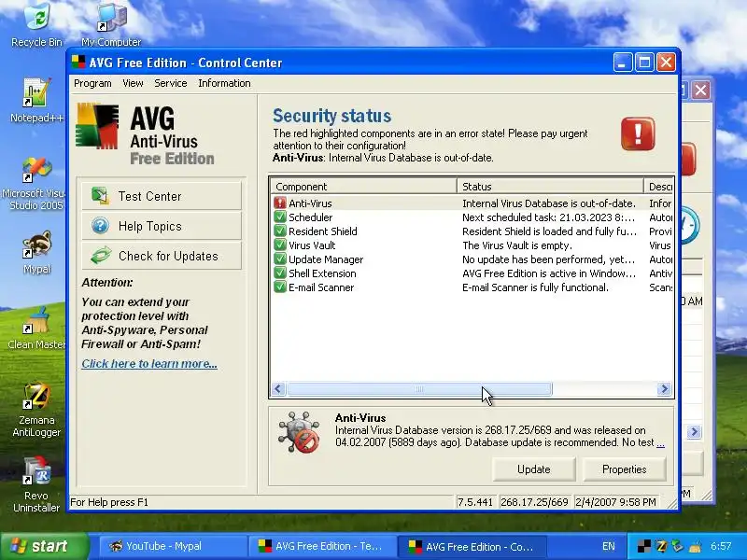The width and height of the screenshot is (747, 560).
Task: Minimize the AVG Control Center window
Action: click(x=623, y=63)
